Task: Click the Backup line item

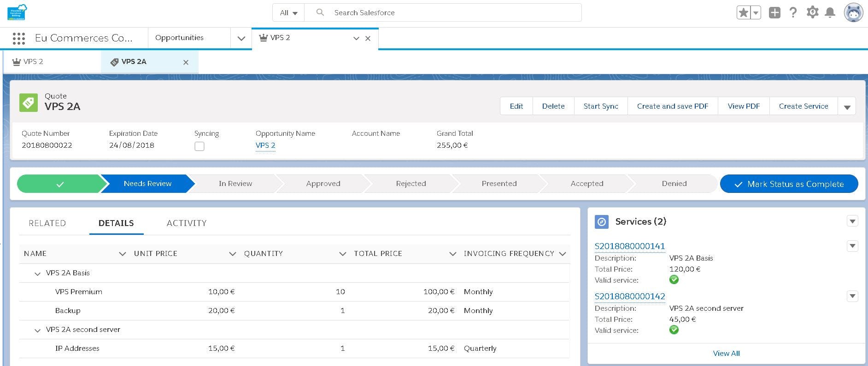Action: pos(68,311)
